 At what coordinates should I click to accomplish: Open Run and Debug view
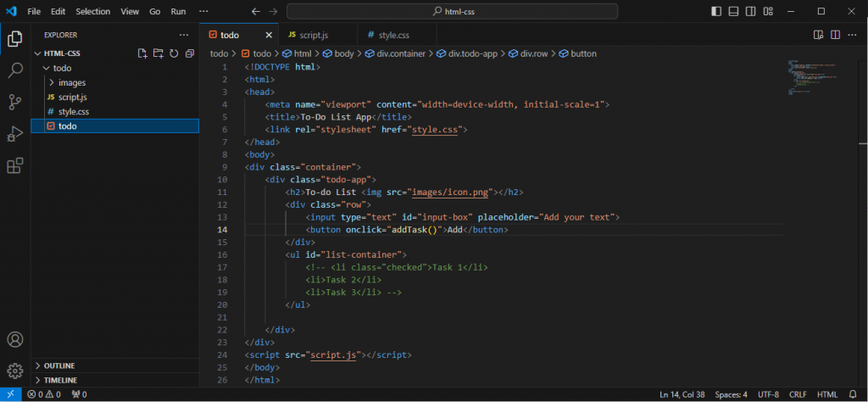pyautogui.click(x=14, y=133)
